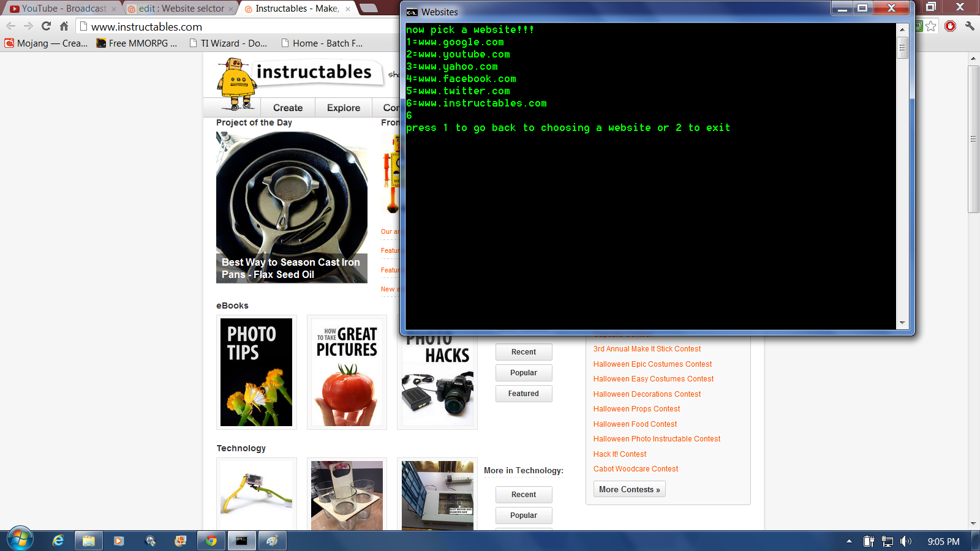
Task: Click the battery power tray icon
Action: pyautogui.click(x=869, y=541)
